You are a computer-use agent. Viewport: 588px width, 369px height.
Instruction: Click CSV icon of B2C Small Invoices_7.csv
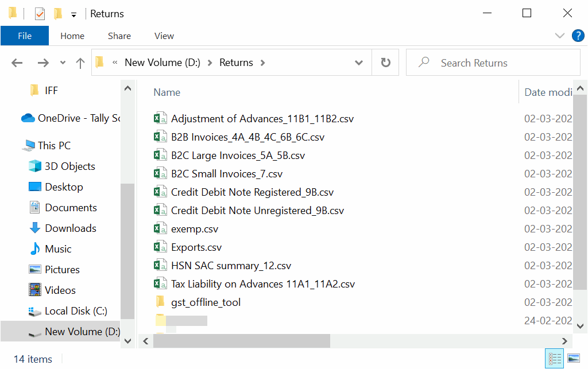[x=160, y=174]
